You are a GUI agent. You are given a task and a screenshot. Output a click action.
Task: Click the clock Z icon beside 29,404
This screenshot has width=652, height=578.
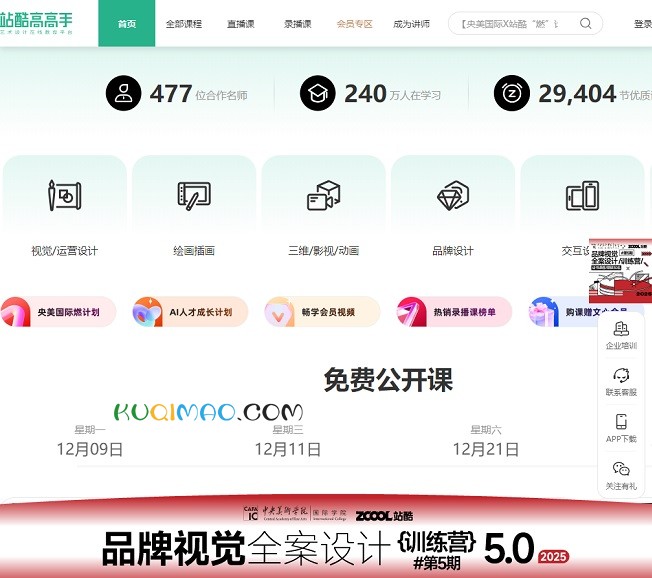512,93
